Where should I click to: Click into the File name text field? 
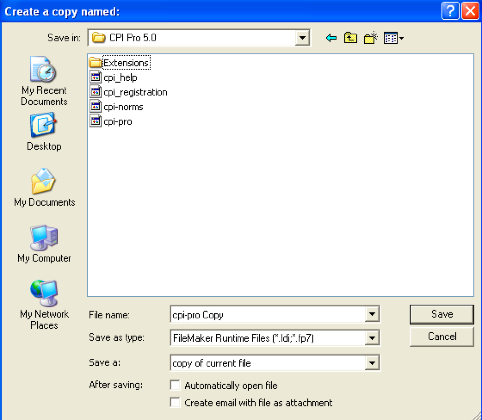[268, 314]
